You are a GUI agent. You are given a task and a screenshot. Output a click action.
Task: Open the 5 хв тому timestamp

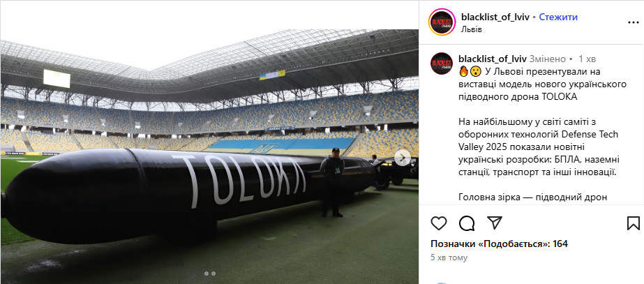pos(449,257)
